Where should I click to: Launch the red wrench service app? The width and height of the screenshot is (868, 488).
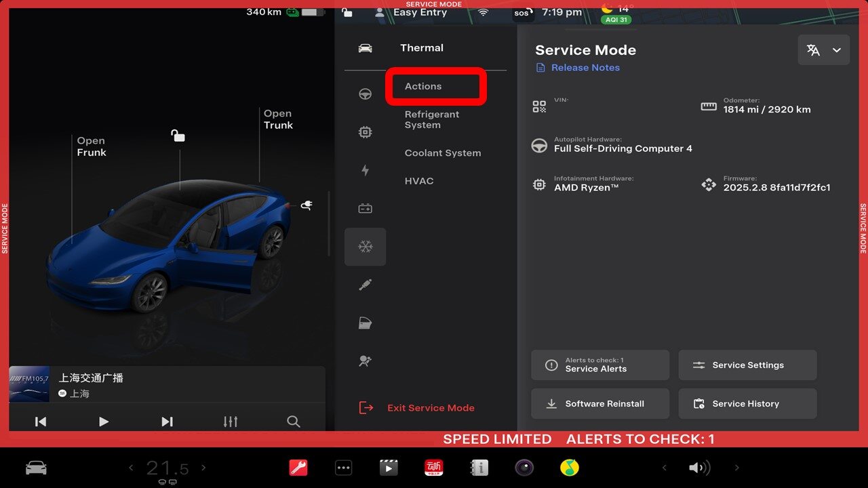pos(298,468)
